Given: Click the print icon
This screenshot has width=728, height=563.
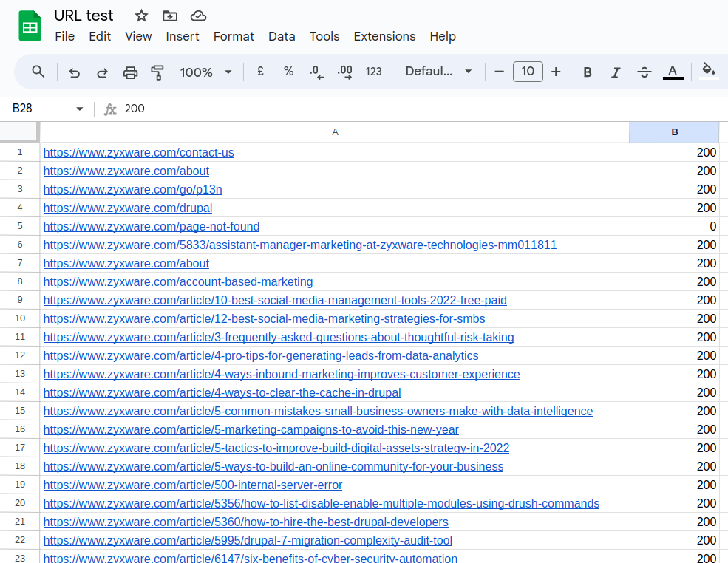Looking at the screenshot, I should tap(130, 72).
